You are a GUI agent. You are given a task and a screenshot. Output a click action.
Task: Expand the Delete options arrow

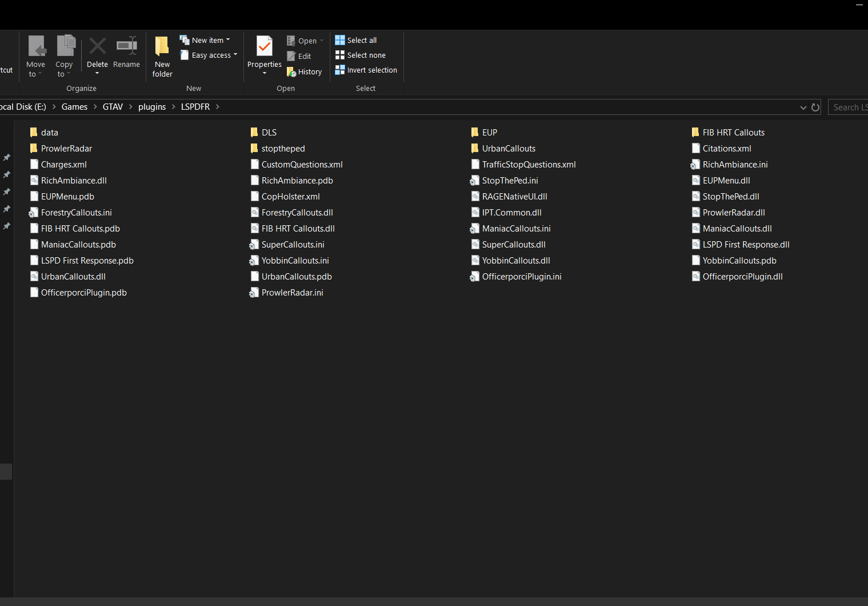pos(97,73)
